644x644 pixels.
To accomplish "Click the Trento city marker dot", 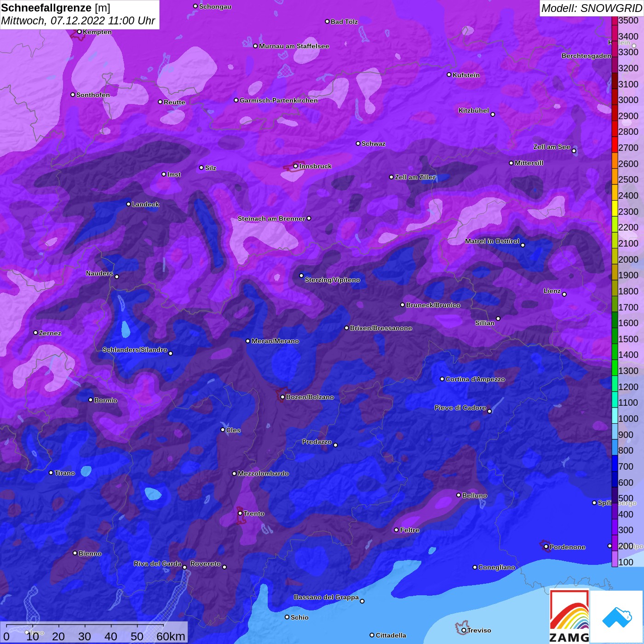I will point(240,513).
